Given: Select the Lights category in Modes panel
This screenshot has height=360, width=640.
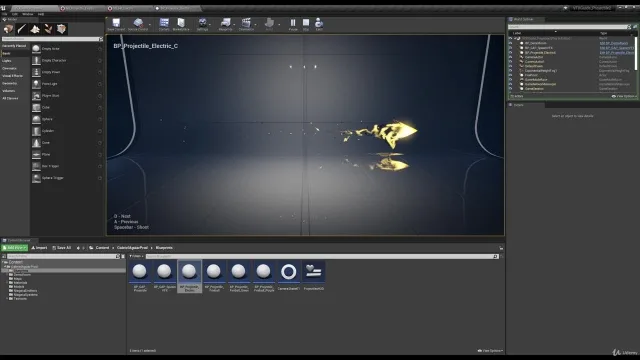Looking at the screenshot, I should click(7, 61).
